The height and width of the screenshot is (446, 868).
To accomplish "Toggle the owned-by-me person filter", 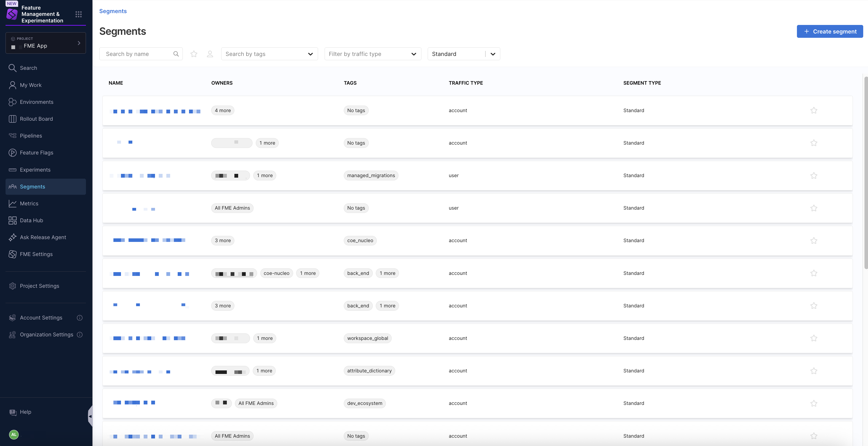I will [210, 54].
